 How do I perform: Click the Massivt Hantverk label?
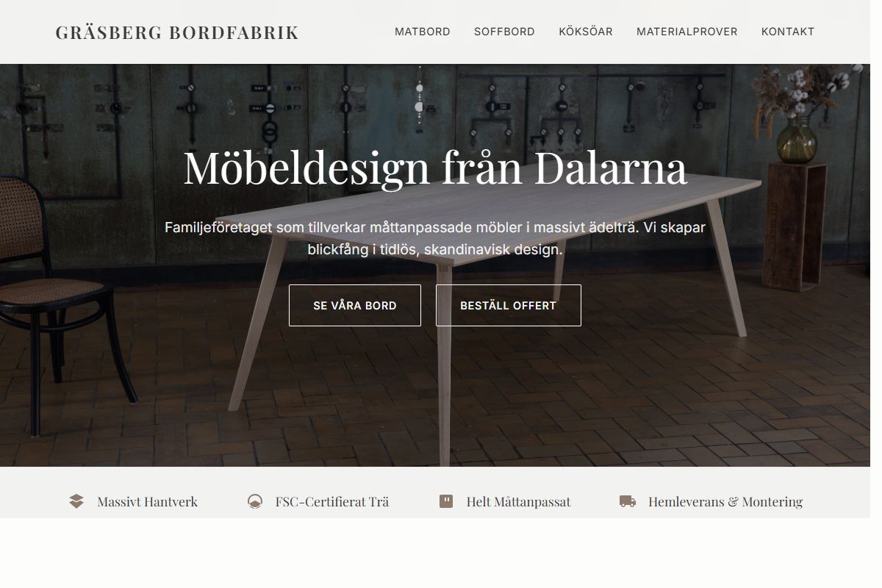tap(147, 501)
